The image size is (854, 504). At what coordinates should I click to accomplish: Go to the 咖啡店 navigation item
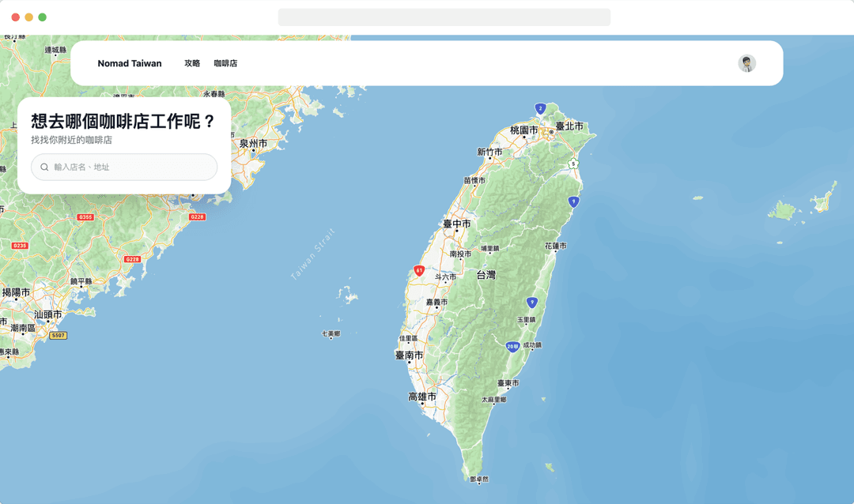225,63
